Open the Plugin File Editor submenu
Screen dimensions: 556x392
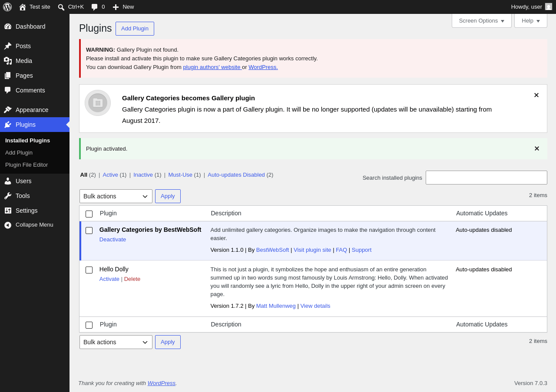pos(26,165)
